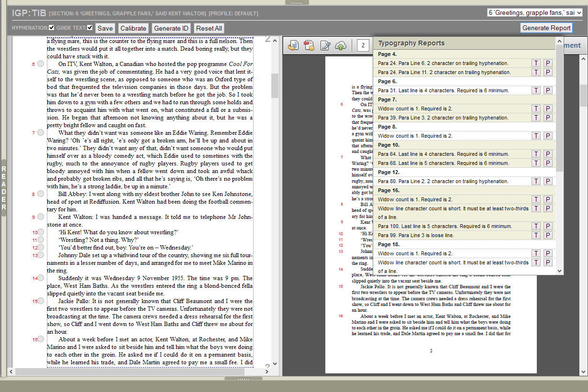Click T button for Page 16 widow count report
This screenshot has width=588, height=392.
pos(536,199)
